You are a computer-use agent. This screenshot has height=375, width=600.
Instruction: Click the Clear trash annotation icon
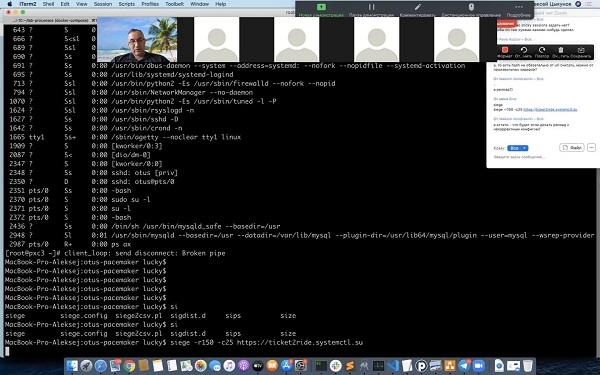[x=561, y=50]
